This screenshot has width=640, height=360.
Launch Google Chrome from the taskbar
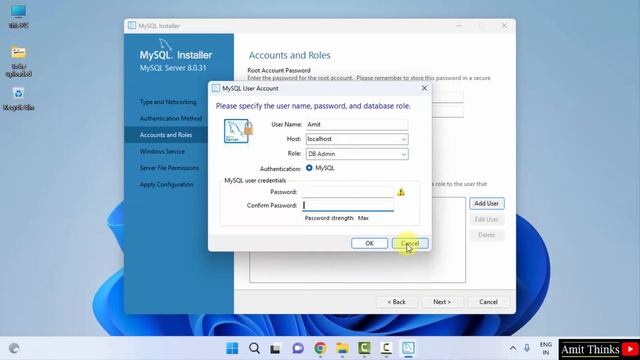(x=320, y=348)
